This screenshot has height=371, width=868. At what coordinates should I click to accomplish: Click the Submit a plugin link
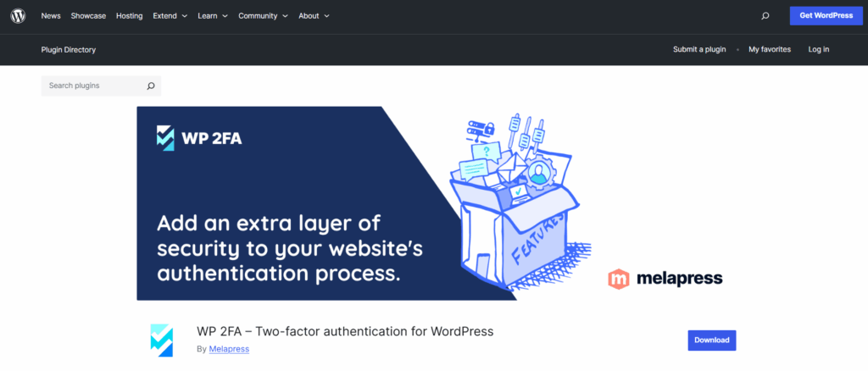click(x=699, y=49)
